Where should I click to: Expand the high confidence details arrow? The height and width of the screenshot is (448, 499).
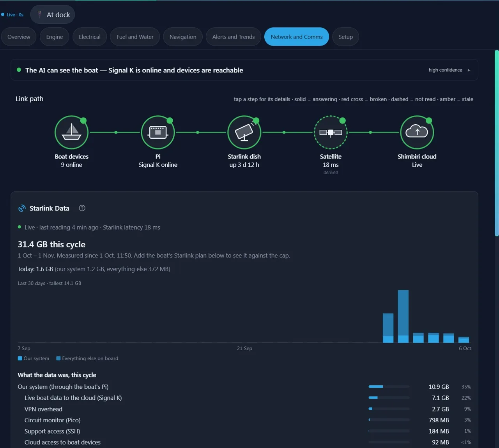click(469, 70)
